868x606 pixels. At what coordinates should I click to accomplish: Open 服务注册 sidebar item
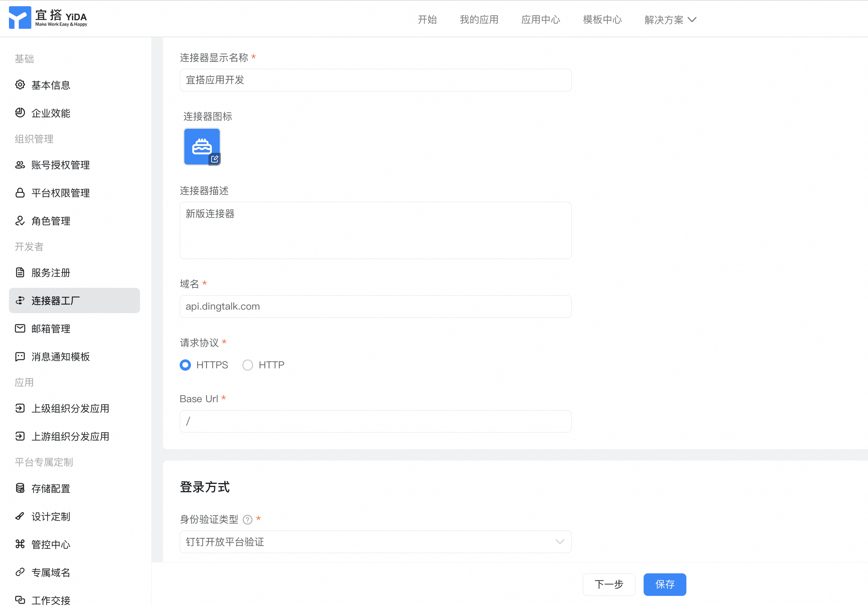tap(74, 273)
